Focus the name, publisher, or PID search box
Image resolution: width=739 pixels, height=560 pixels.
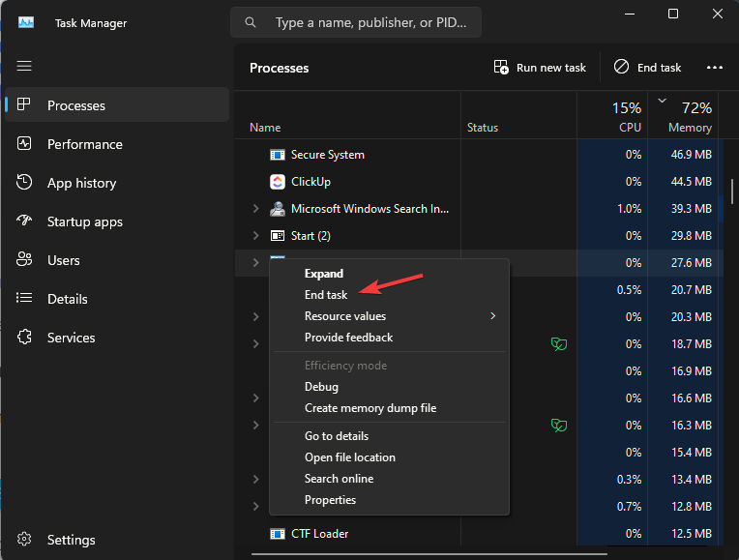(x=356, y=22)
